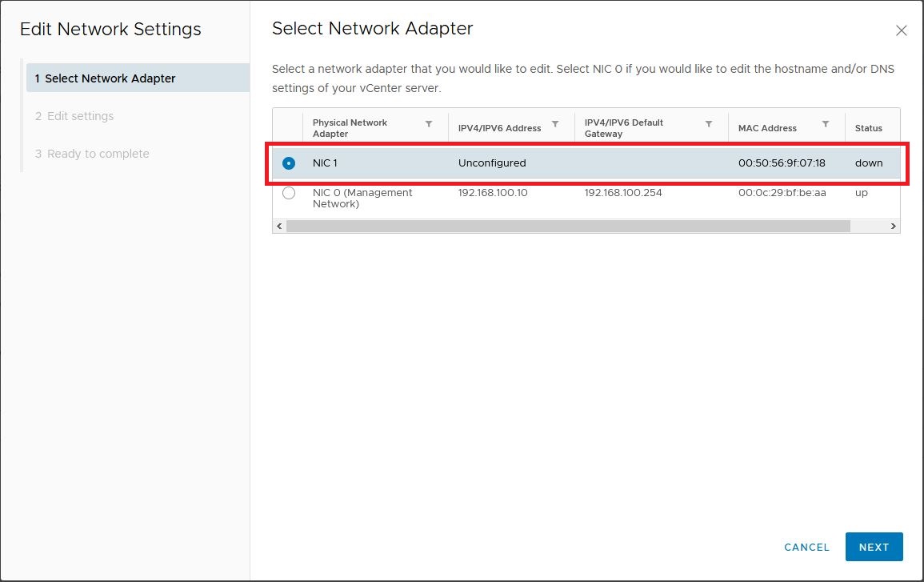The width and height of the screenshot is (924, 582).
Task: Click MAC address 00:50:56:9f:07:18
Action: pyautogui.click(x=782, y=163)
